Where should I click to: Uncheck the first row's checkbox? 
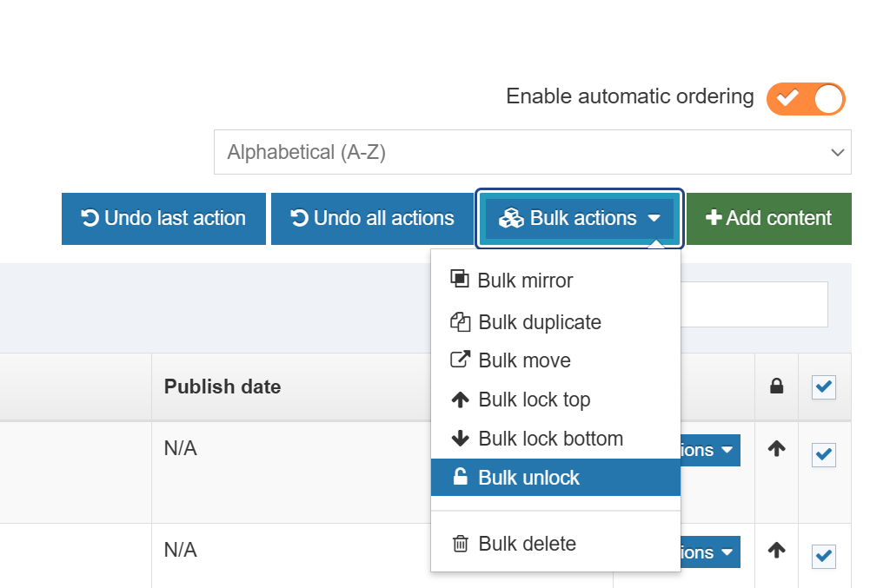click(x=823, y=454)
